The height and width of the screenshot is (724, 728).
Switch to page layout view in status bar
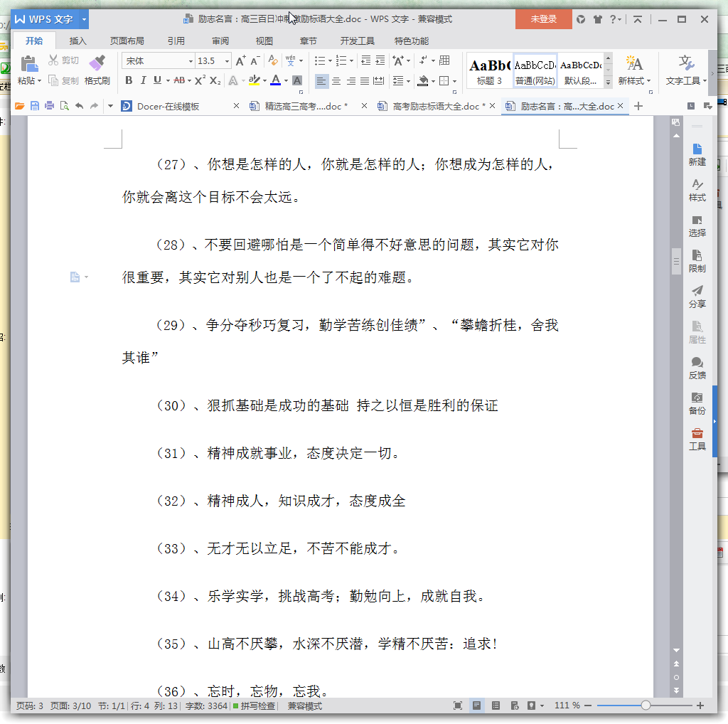click(x=476, y=706)
